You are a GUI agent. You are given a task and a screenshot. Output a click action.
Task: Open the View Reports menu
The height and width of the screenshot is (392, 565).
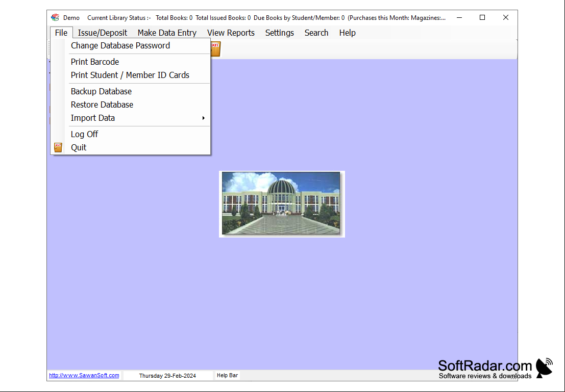[x=231, y=33]
